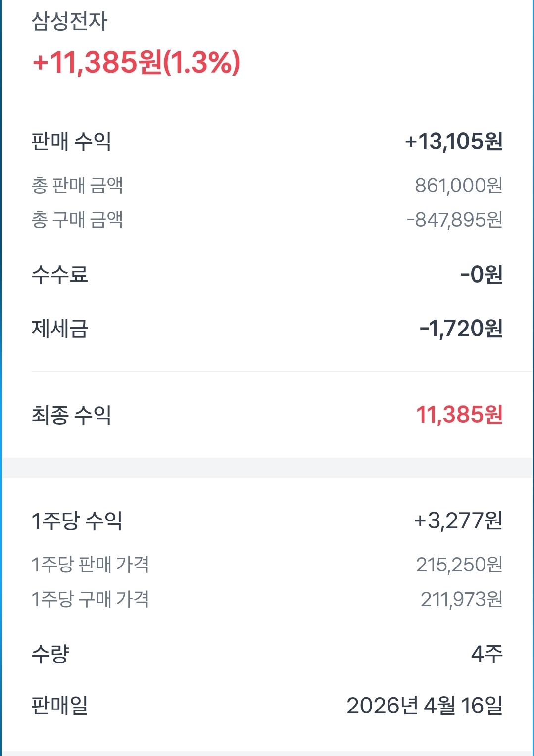Image resolution: width=534 pixels, height=756 pixels.
Task: Select the -1,720원 tax value
Action: pyautogui.click(x=461, y=328)
